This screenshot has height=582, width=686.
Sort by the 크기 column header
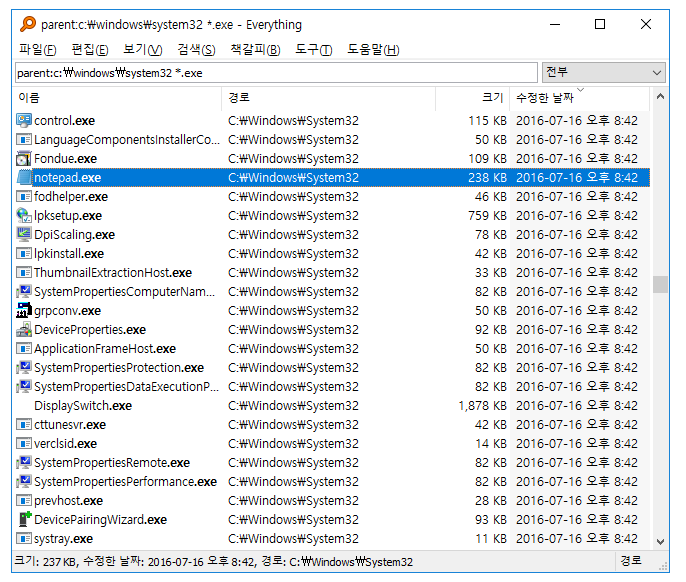click(473, 98)
